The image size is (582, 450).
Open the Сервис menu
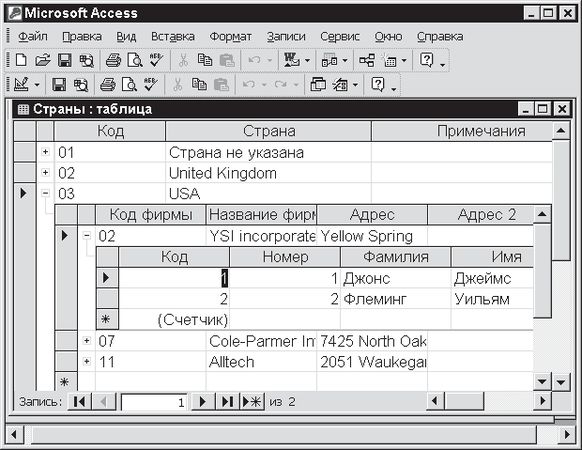click(340, 36)
